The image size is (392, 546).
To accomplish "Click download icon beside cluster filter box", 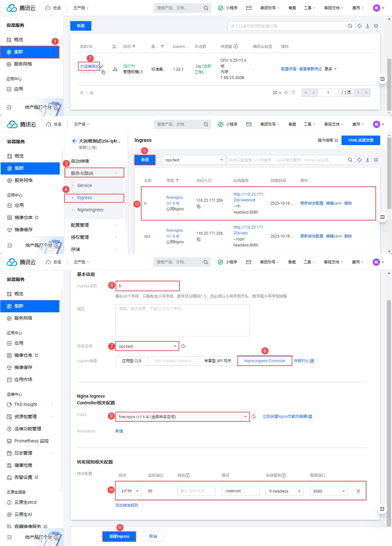I will [368, 26].
